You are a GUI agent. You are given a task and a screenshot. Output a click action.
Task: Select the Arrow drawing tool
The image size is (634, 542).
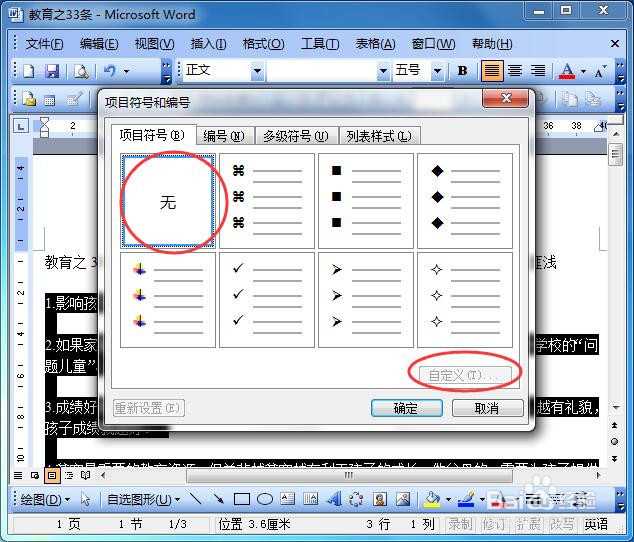[219, 499]
